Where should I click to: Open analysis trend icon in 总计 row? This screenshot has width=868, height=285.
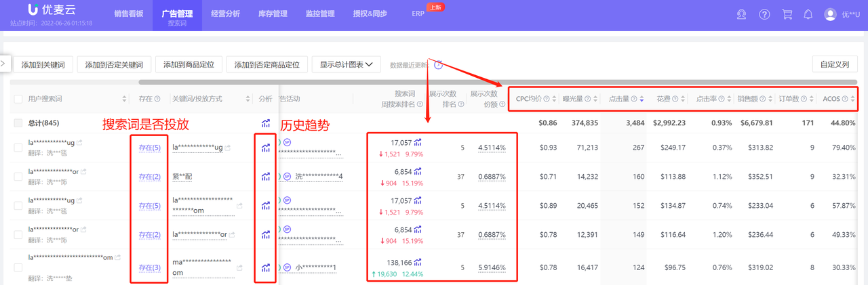265,123
